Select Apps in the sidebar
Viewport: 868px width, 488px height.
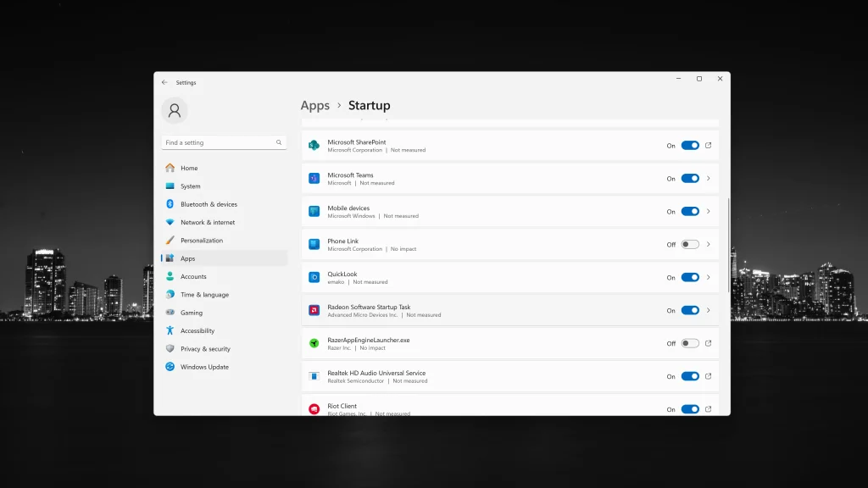pyautogui.click(x=224, y=258)
